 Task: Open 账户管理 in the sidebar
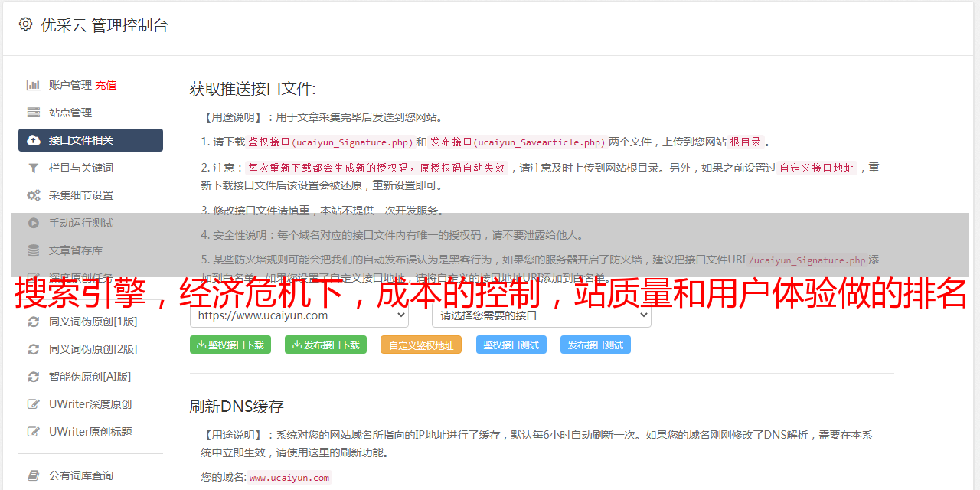pyautogui.click(x=70, y=85)
